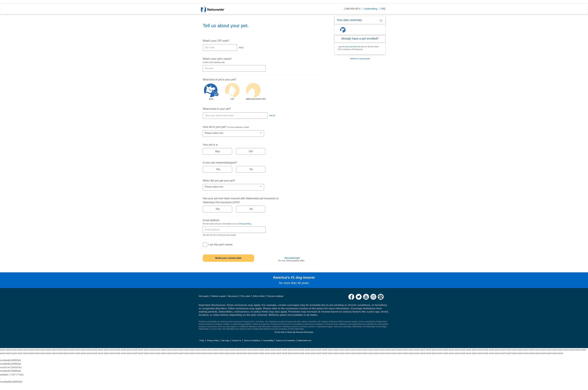588x390 pixels.
Task: Click the dog icon in plan summary
Action: pyautogui.click(x=343, y=30)
